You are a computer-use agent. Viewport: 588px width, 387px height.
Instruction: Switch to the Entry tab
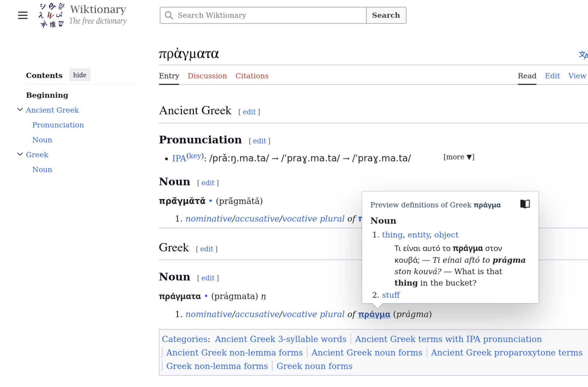pyautogui.click(x=169, y=76)
